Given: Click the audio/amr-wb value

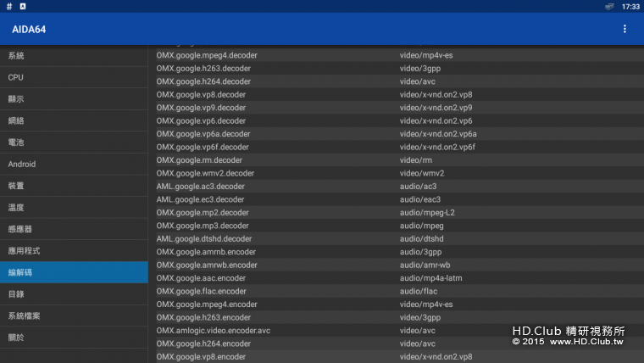Looking at the screenshot, I should (x=425, y=265).
